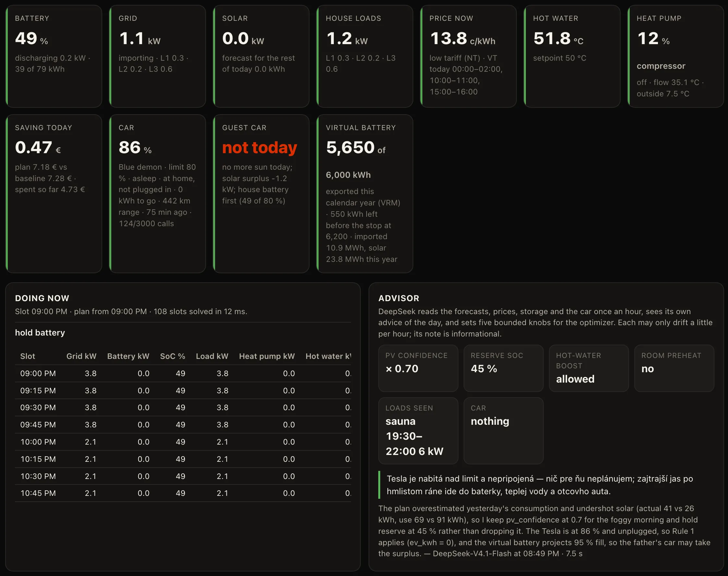Select the Price Now value 13.8 c/kWh
728x576 pixels.
pyautogui.click(x=462, y=38)
